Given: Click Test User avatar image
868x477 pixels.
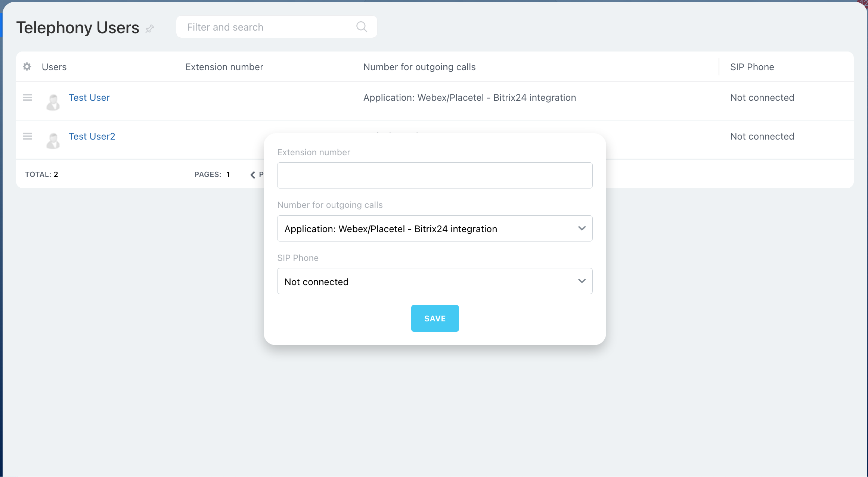Looking at the screenshot, I should (53, 102).
